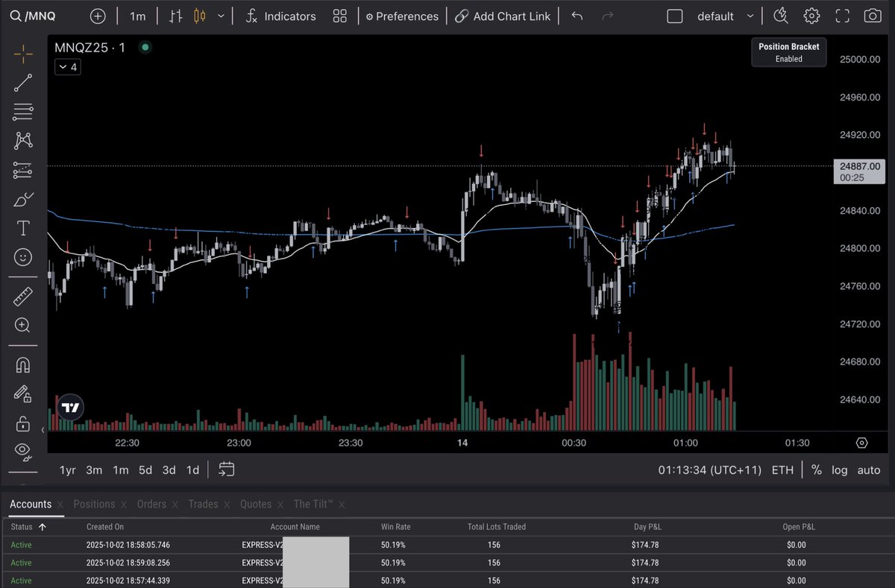Image resolution: width=895 pixels, height=588 pixels.
Task: Click the TradingView logo on chart
Action: (x=71, y=408)
